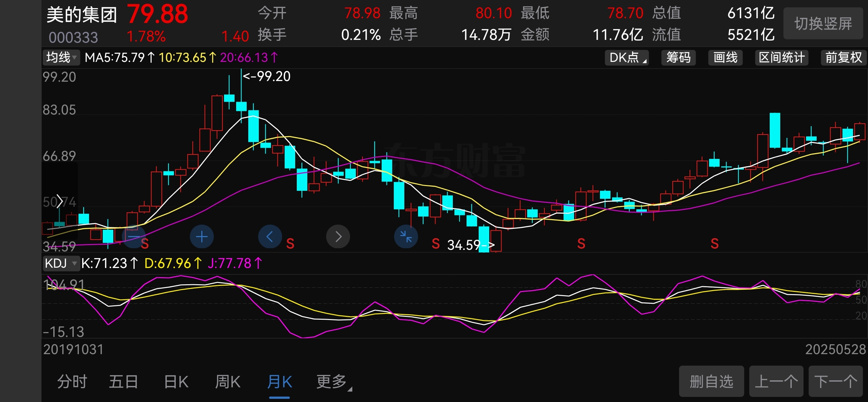Expand the 更多 period options
Image resolution: width=868 pixels, height=402 pixels.
(x=333, y=382)
